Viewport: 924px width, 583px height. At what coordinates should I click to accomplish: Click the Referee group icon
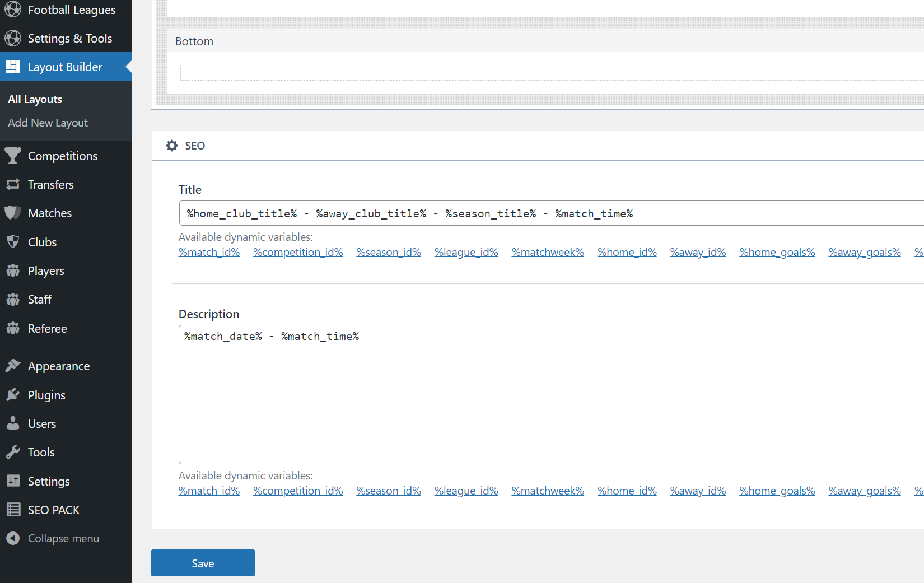click(13, 328)
